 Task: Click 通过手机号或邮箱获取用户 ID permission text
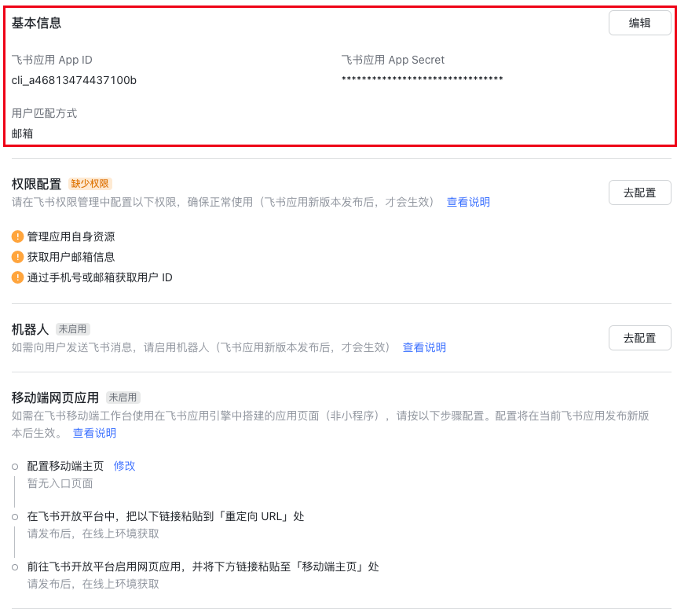[x=100, y=277]
